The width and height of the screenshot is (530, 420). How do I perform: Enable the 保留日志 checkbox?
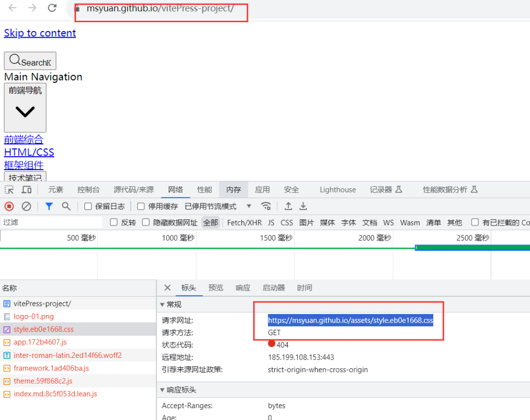pyautogui.click(x=89, y=206)
